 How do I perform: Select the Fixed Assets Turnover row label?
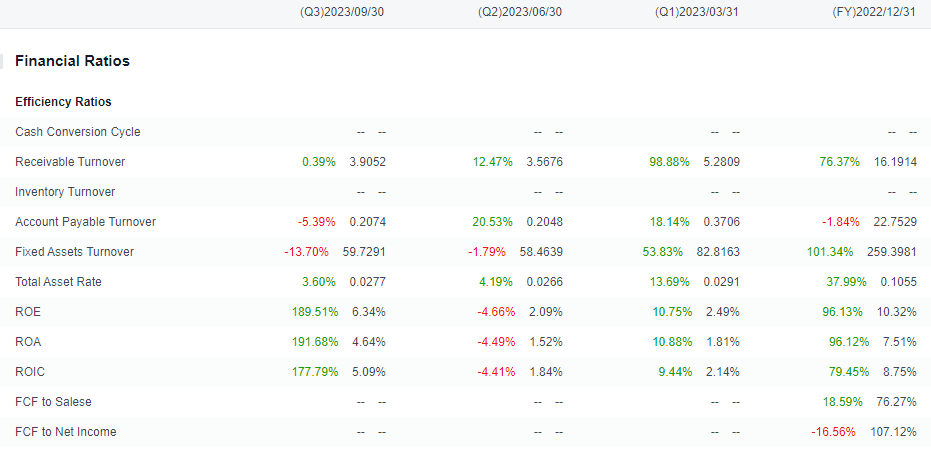(x=75, y=252)
